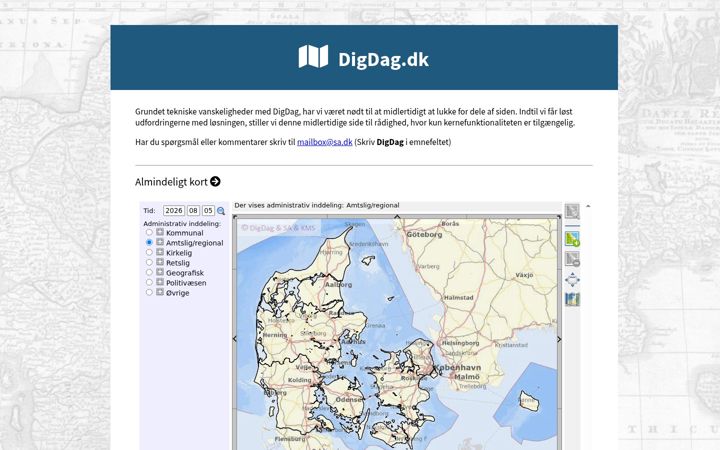
Task: Pan map north with top edge arrow
Action: [x=397, y=217]
